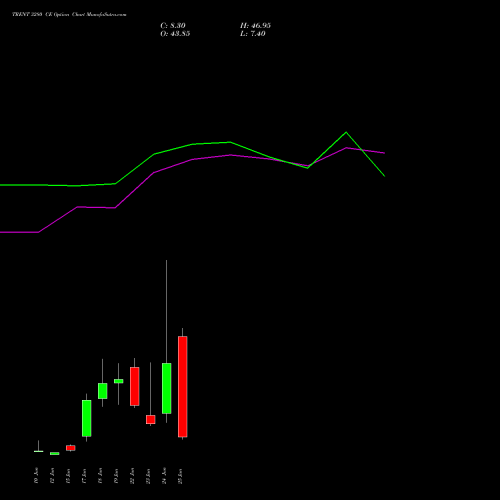This screenshot has width=500, height=500.
Task: Click the '22 Jun' date axis label
Action: [x=132, y=476]
